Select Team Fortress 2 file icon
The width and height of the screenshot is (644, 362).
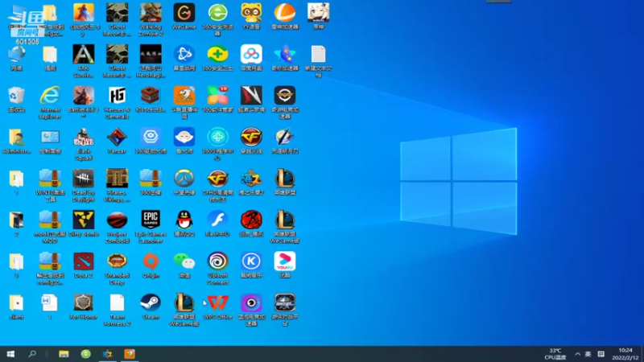pos(117,310)
